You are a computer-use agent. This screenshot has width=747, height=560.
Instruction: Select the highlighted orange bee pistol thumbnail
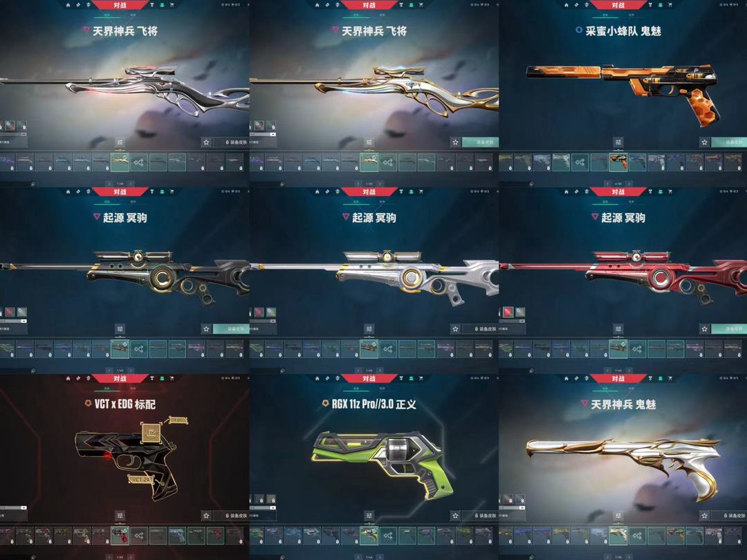click(x=618, y=162)
